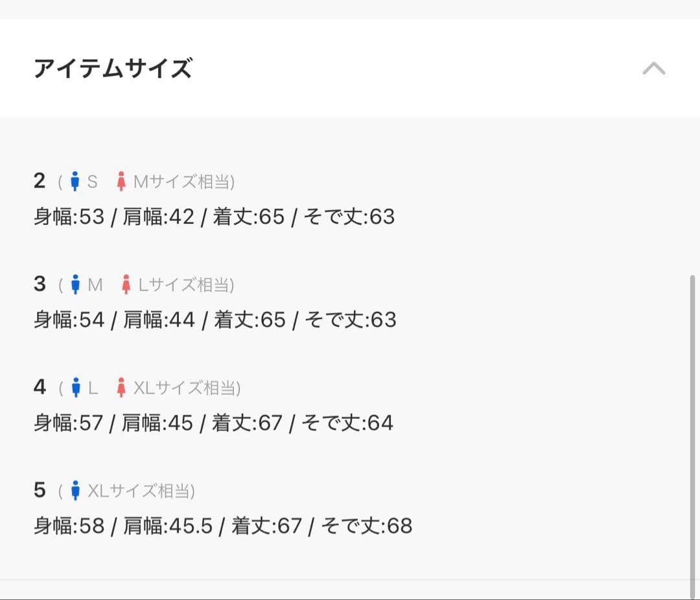This screenshot has height=600, width=700.
Task: Click size 4 measurements starting 身幅:57
Action: tap(213, 423)
